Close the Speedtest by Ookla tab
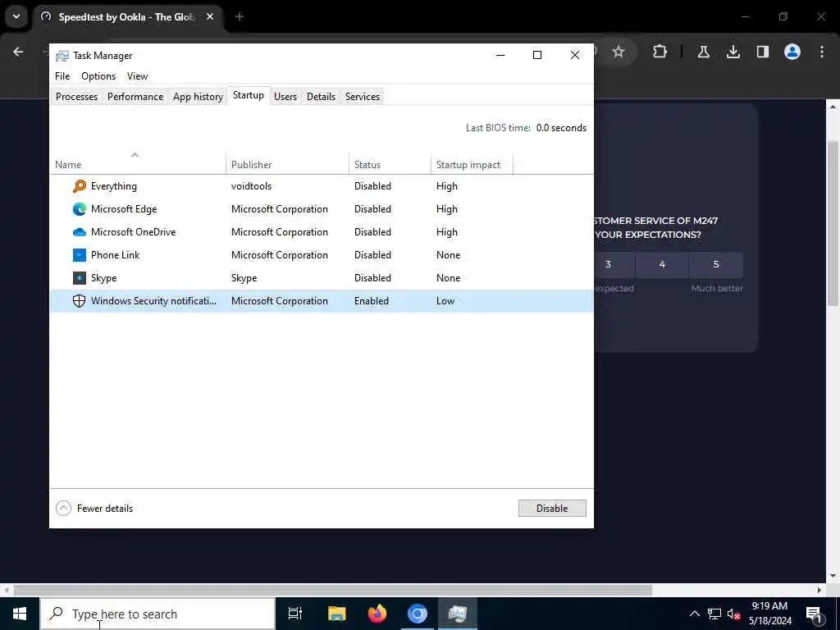 click(210, 16)
